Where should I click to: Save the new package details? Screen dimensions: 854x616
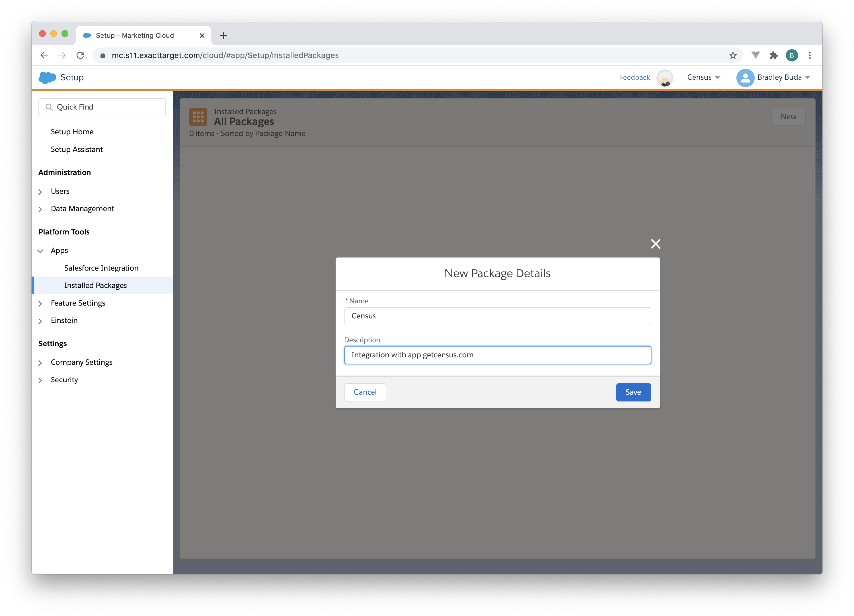point(633,392)
